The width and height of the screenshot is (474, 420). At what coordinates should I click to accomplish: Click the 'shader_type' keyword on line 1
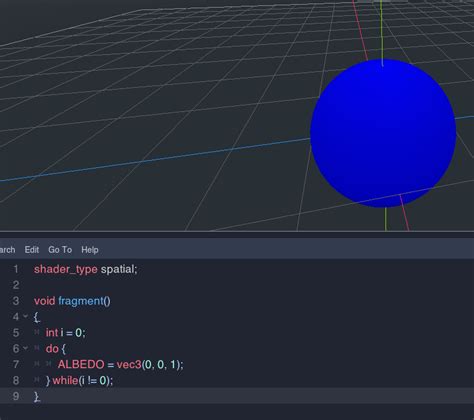click(x=66, y=269)
